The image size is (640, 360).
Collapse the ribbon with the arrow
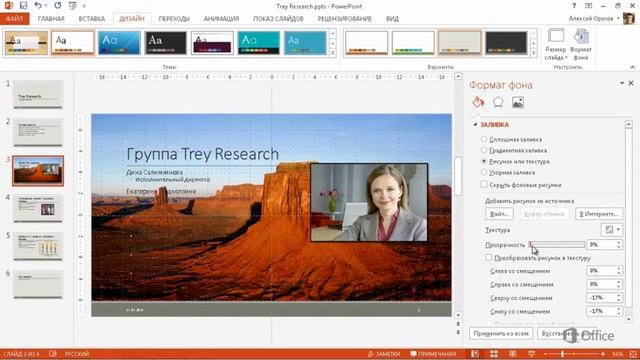click(x=633, y=67)
